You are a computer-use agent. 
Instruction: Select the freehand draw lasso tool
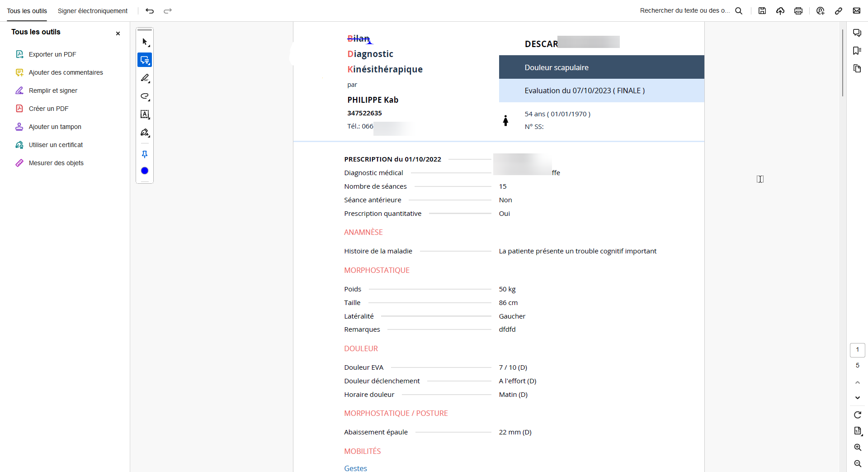(145, 96)
